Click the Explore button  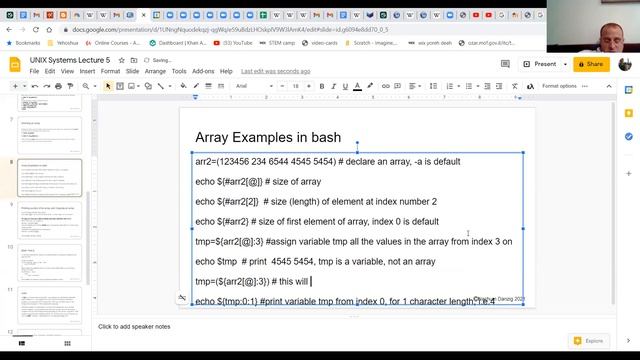(x=588, y=341)
